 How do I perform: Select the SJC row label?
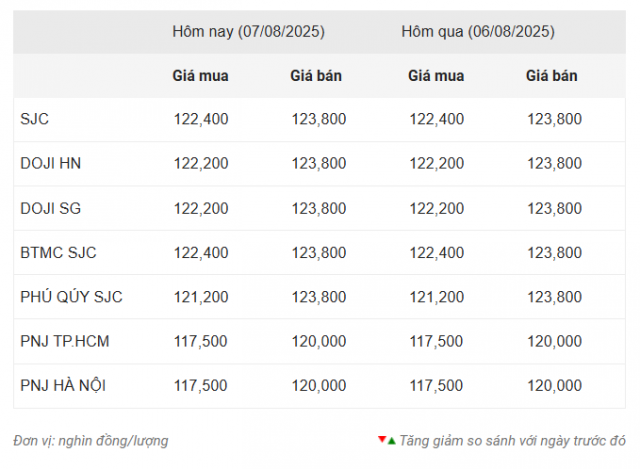[x=35, y=119]
